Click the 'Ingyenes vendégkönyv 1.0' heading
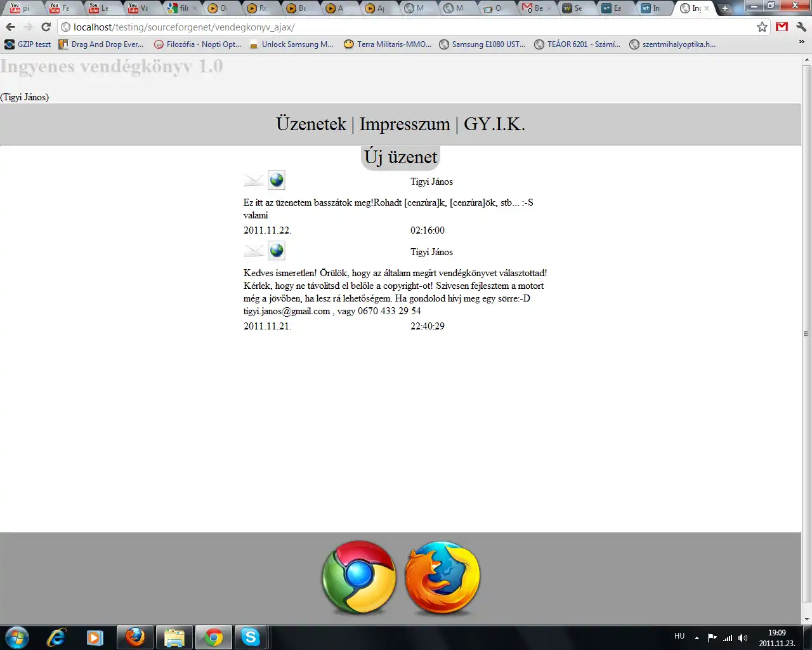The image size is (812, 650). tap(112, 66)
